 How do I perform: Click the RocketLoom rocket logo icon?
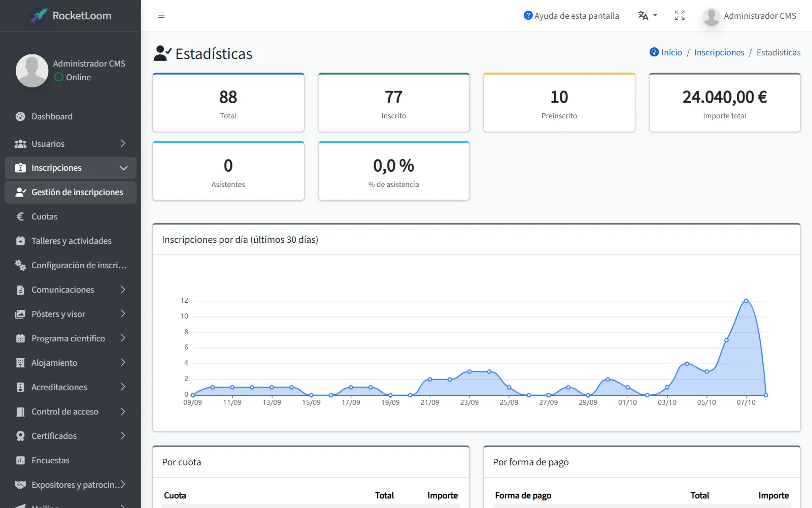(x=39, y=16)
